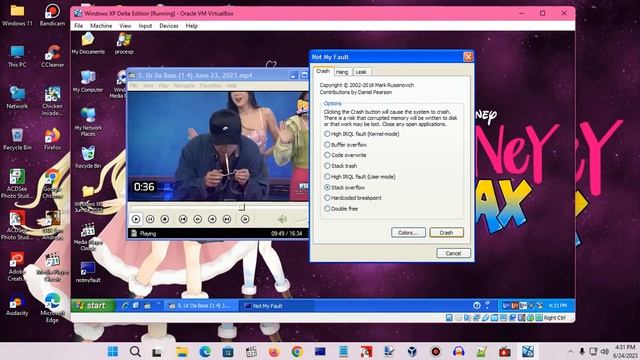The width and height of the screenshot is (640, 360).
Task: Click the frame-step button in media player
Action: point(245,219)
